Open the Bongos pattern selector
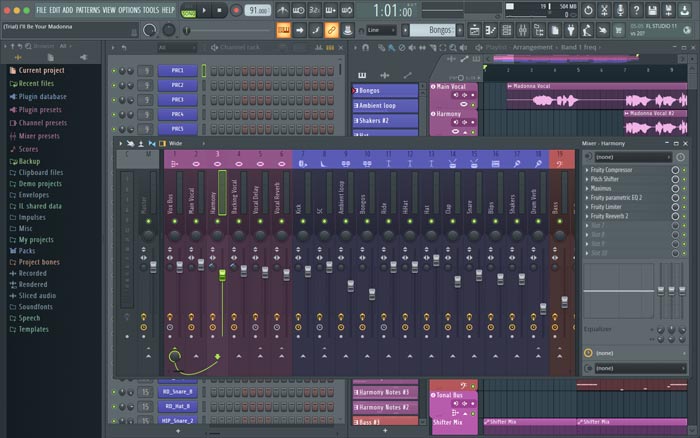The image size is (700, 438). tap(433, 30)
